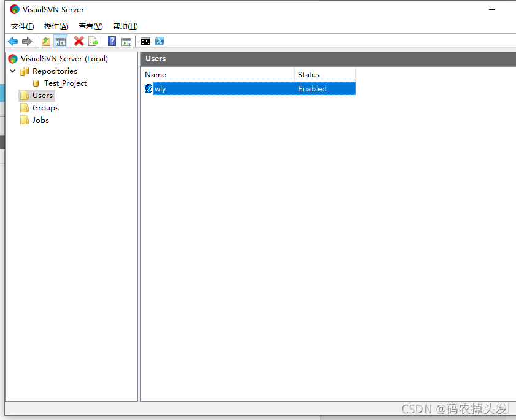Viewport: 516px width, 420px height.
Task: Select VisualSVN Server (Local) root node
Action: click(x=64, y=59)
